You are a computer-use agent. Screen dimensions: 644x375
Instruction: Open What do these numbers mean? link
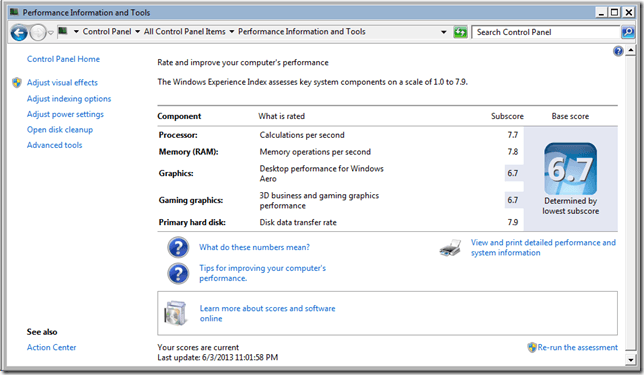[255, 247]
